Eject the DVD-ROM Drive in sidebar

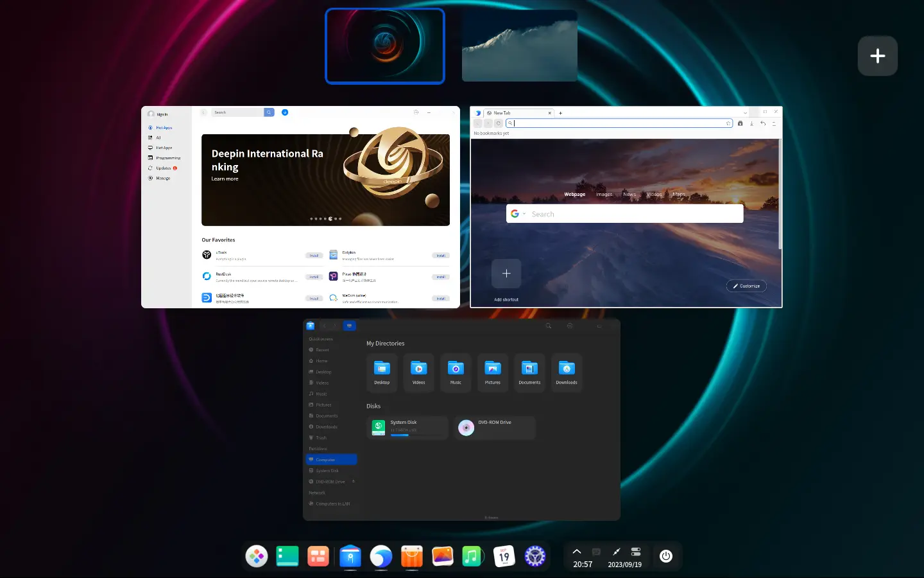click(353, 481)
